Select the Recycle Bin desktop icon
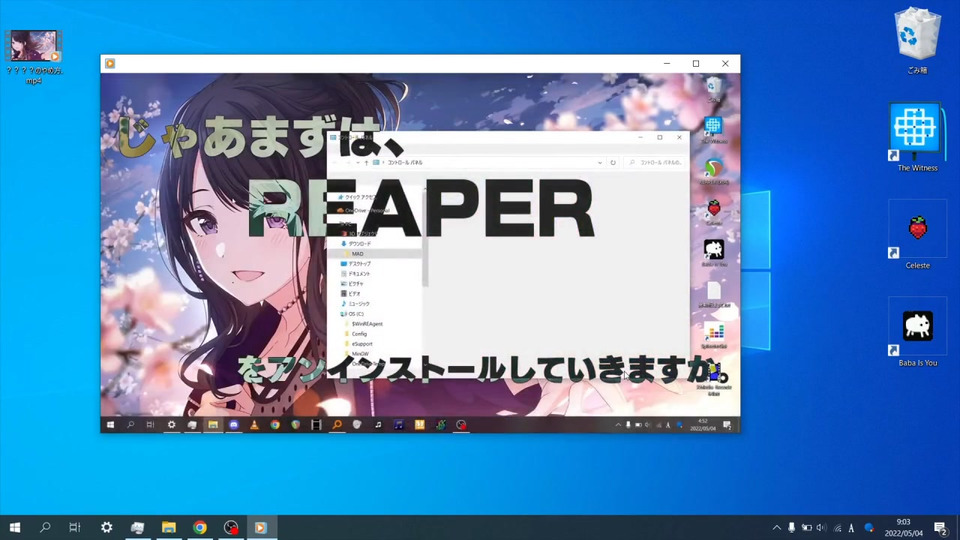960x540 pixels. point(917,40)
